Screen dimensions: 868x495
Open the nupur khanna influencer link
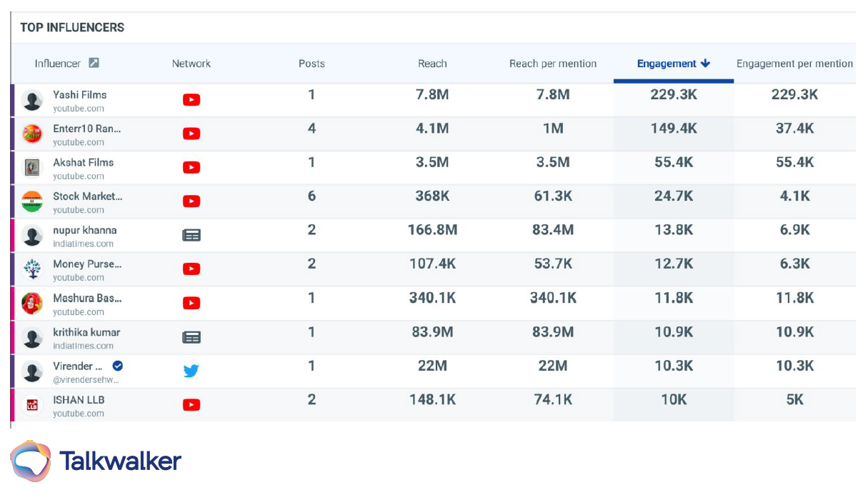pos(84,230)
